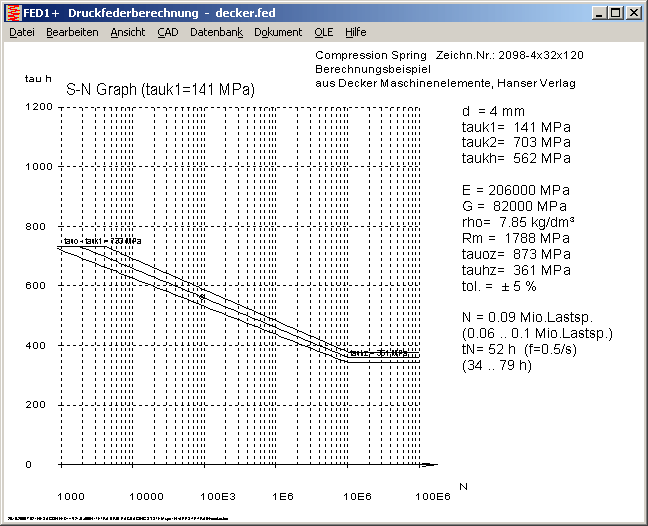Click the S-N Graph title text
This screenshot has height=526, width=648.
(x=160, y=89)
